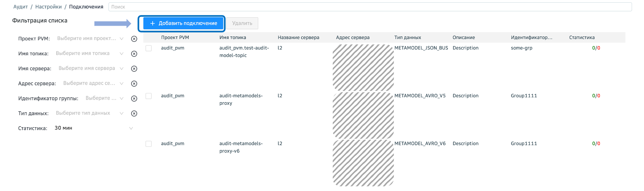Clear the Адрес сервера filter

pos(134,84)
